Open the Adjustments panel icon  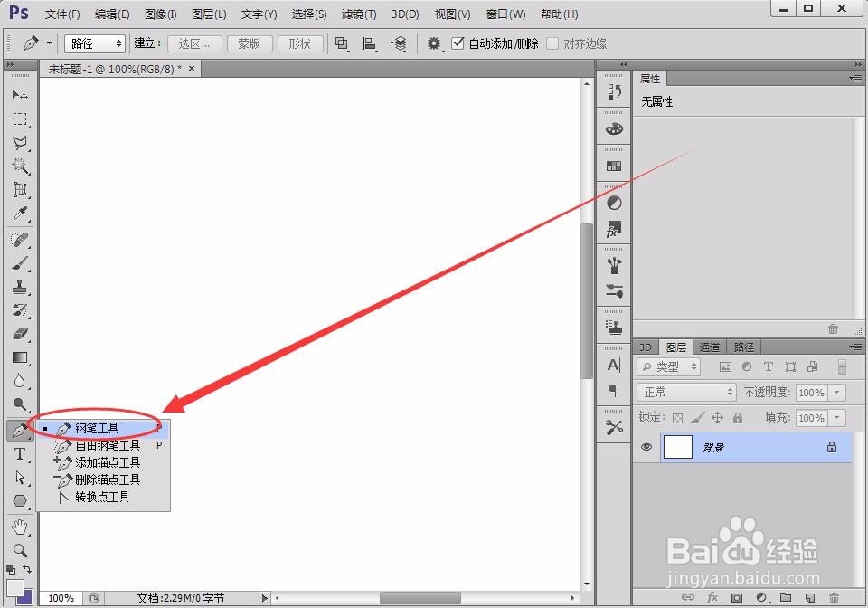[614, 204]
